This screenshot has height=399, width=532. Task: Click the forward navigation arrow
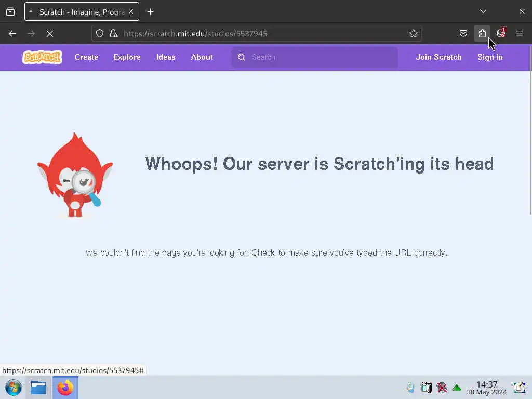click(x=31, y=34)
